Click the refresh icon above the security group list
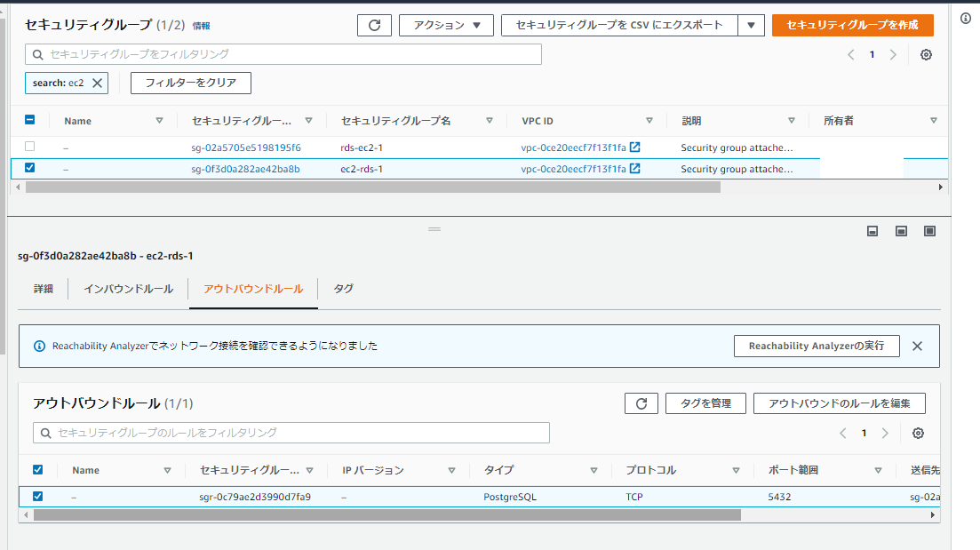 [x=374, y=25]
